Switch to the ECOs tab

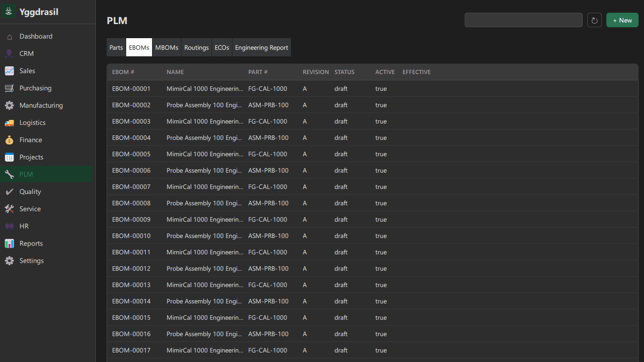tap(221, 47)
